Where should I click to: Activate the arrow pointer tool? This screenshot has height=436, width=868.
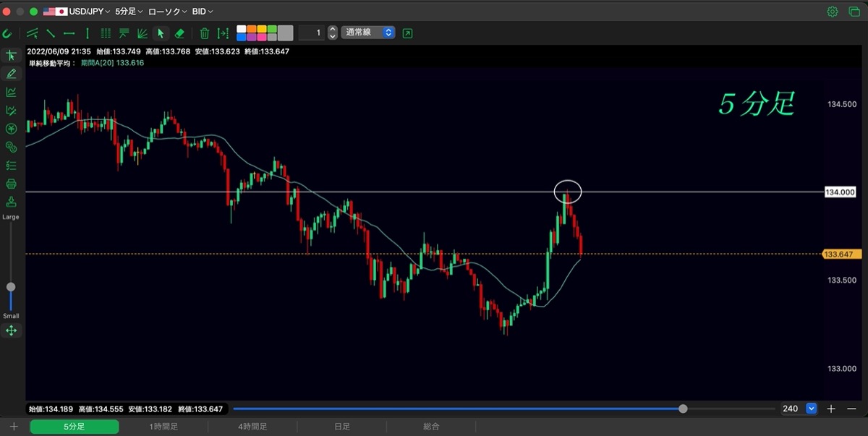click(161, 33)
